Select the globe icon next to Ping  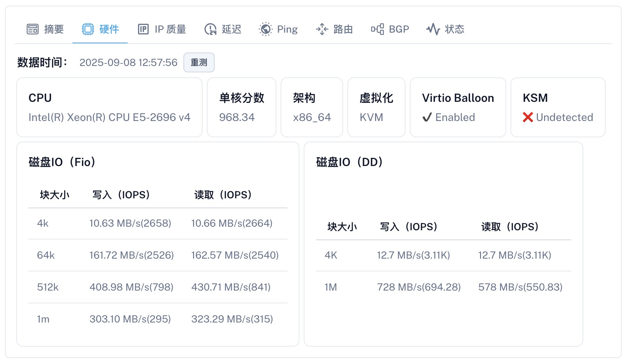coord(265,29)
